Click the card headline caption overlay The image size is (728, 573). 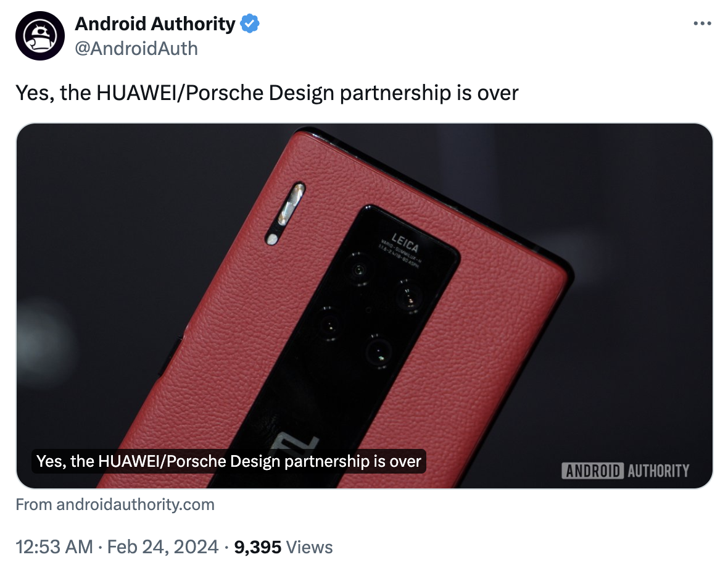pyautogui.click(x=229, y=461)
